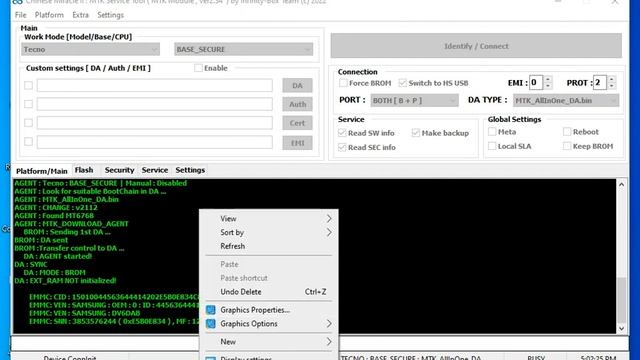The height and width of the screenshot is (360, 640).
Task: Toggle the Meta checkbox
Action: [x=492, y=131]
